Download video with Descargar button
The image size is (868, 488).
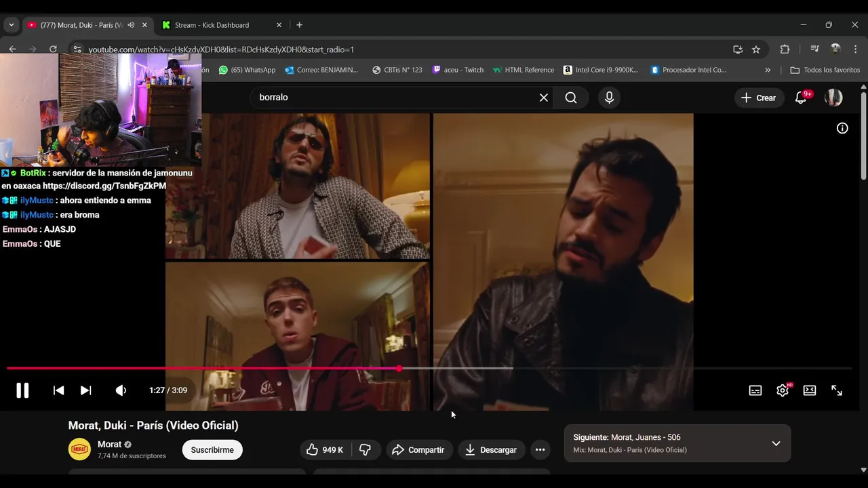click(x=491, y=450)
